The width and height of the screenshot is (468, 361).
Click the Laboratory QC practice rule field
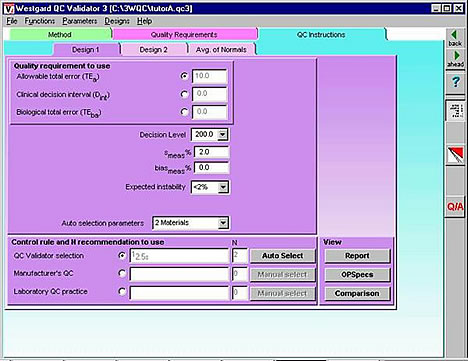coord(179,293)
